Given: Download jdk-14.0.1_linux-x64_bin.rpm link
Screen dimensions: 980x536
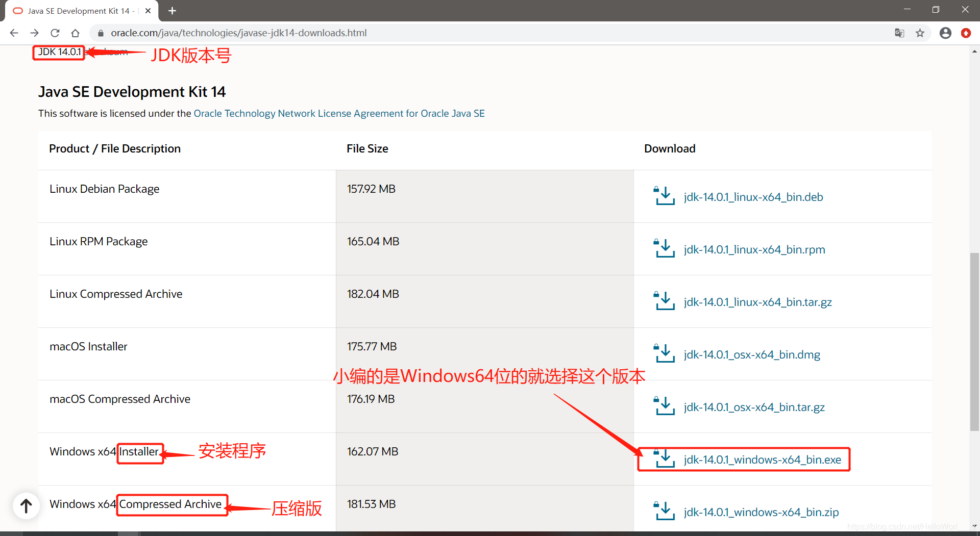Looking at the screenshot, I should coord(754,249).
